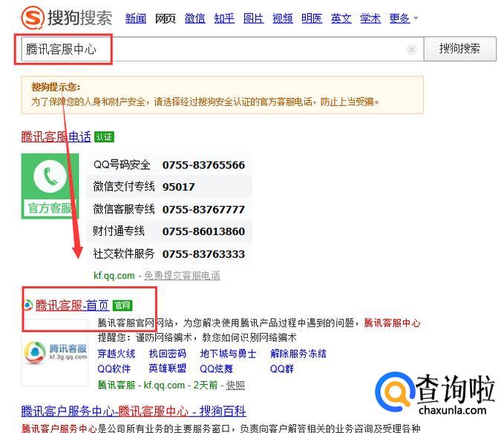
Task: Click the 快照 cached page link
Action: coord(235,385)
